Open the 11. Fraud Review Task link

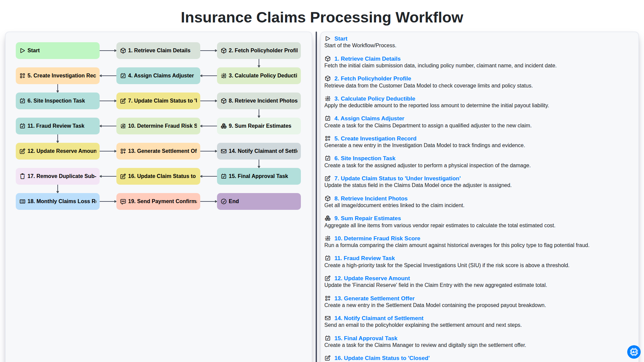point(365,258)
